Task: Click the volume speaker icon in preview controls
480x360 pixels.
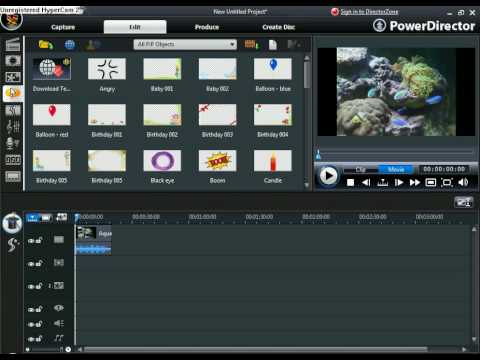Action: coord(463,182)
